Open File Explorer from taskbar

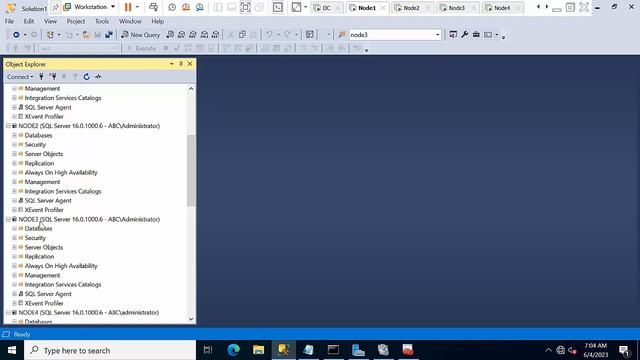tap(258, 350)
